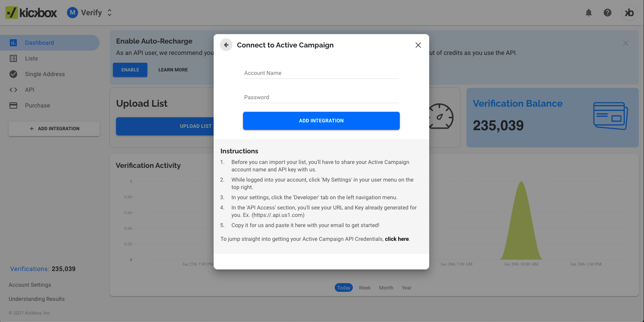Image resolution: width=644 pixels, height=322 pixels.
Task: Click the sidebar Add Integration button
Action: click(x=54, y=129)
